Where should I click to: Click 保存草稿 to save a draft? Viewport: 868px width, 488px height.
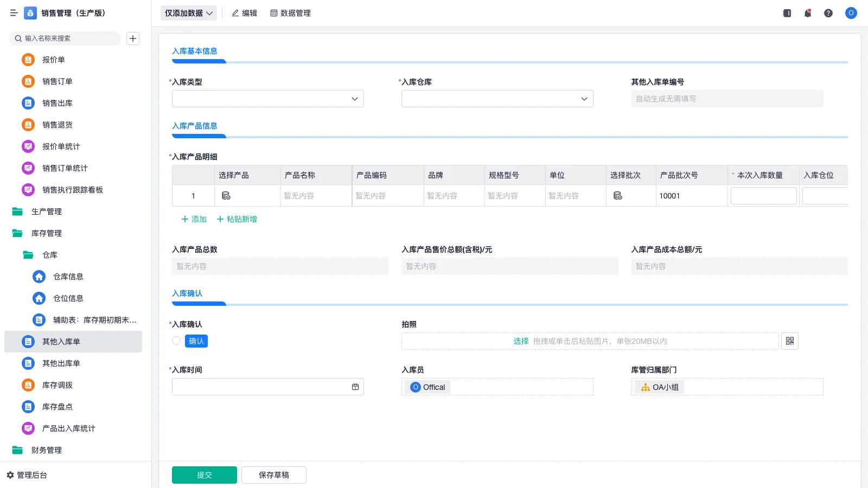[x=273, y=474]
